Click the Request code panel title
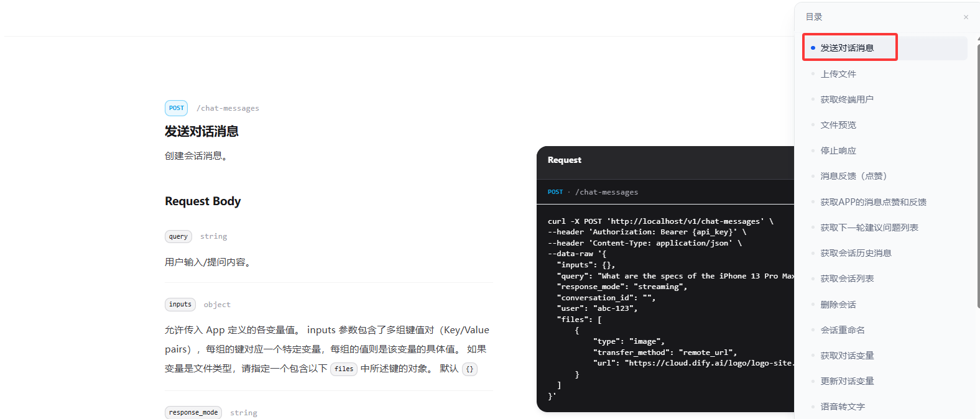 tap(565, 160)
